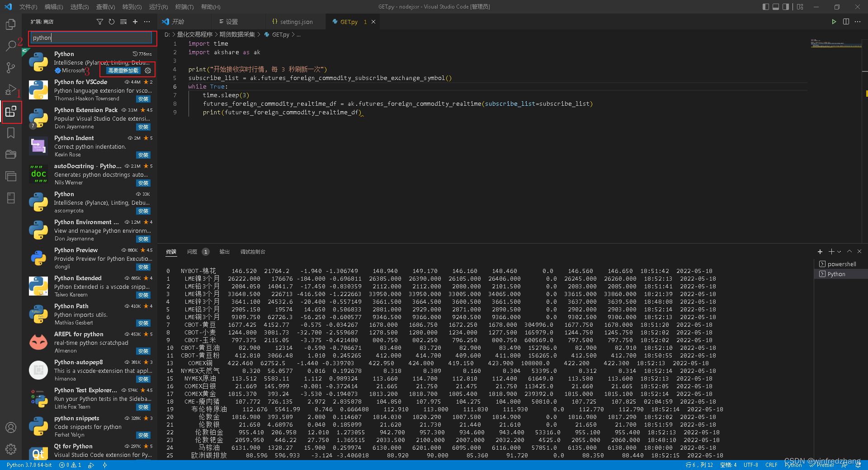Maximize the panel with the up chevron

pyautogui.click(x=849, y=252)
